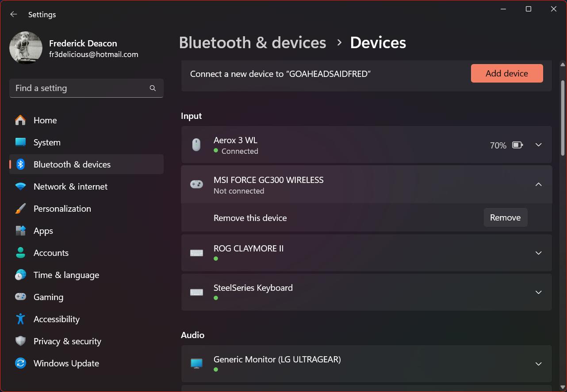Image resolution: width=567 pixels, height=392 pixels.
Task: Click the 70% battery percentage text
Action: click(498, 145)
